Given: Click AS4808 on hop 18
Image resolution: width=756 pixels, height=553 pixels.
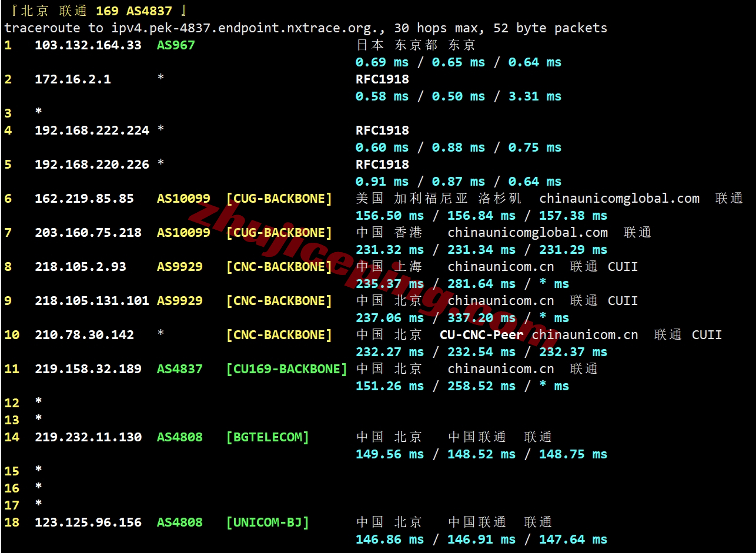Looking at the screenshot, I should point(180,522).
